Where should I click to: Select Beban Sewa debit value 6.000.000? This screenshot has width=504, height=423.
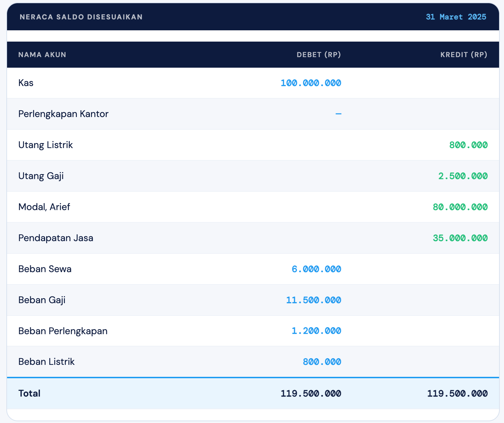[316, 269]
